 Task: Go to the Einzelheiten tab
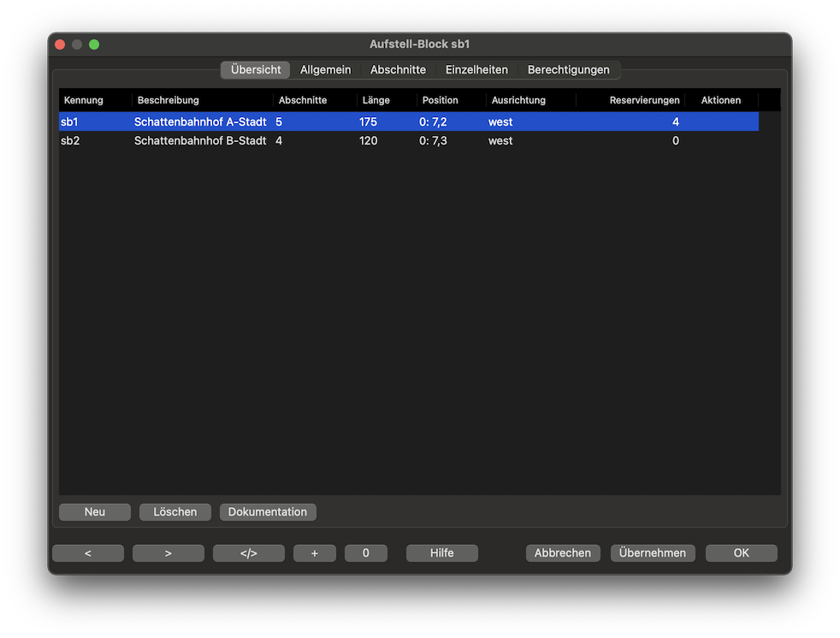(476, 70)
